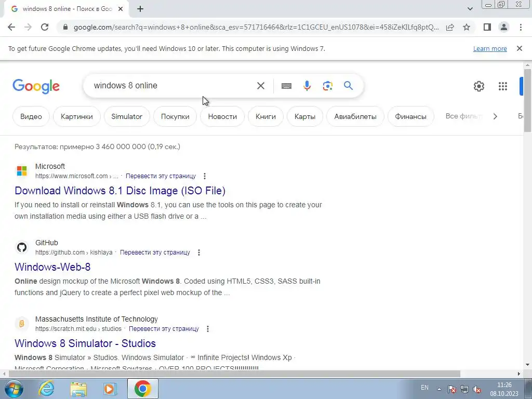This screenshot has height=399, width=532.
Task: Open the Chrome side panel
Action: (x=487, y=27)
